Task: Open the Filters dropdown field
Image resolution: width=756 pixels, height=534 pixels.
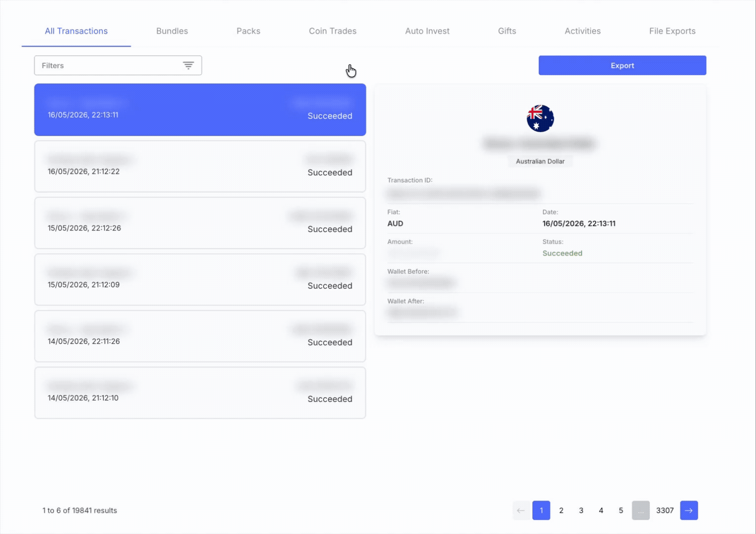Action: pos(118,65)
